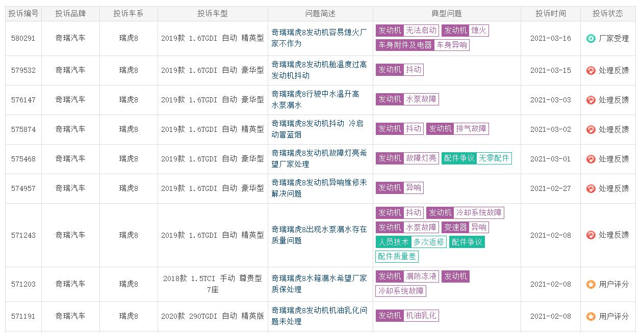Image resolution: width=644 pixels, height=333 pixels.
Task: Click the orange rating icon for complaint 571191
Action: [590, 316]
